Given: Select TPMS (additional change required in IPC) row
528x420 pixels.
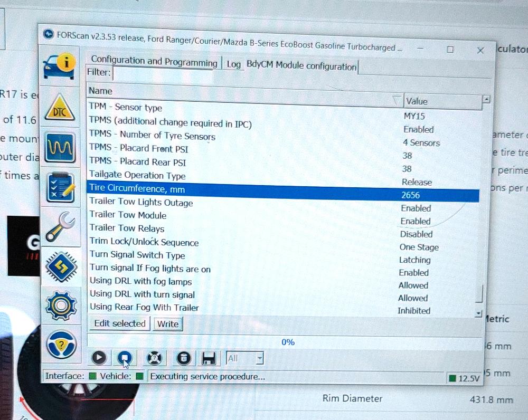Looking at the screenshot, I should (284, 125).
